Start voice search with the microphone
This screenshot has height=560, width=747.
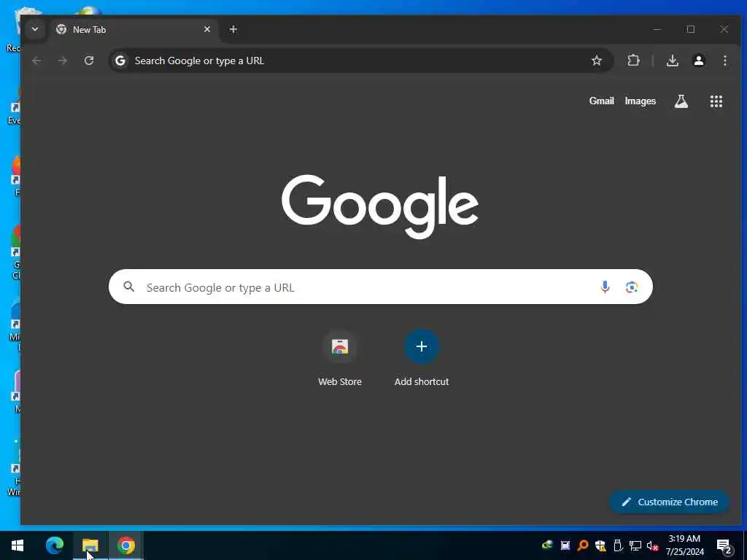pos(605,287)
